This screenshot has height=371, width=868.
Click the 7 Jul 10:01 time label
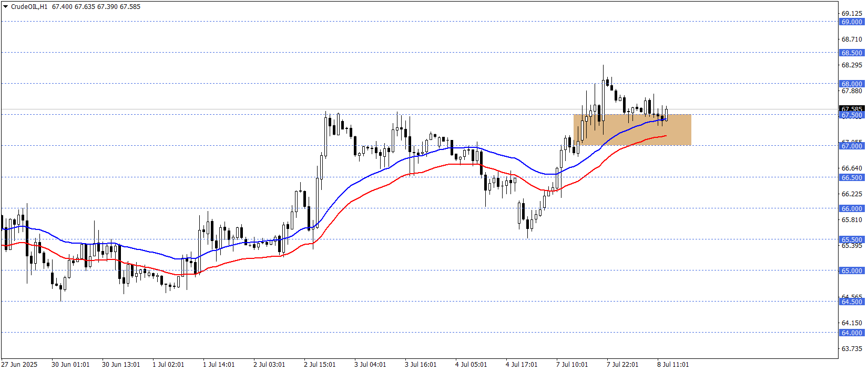(572, 364)
